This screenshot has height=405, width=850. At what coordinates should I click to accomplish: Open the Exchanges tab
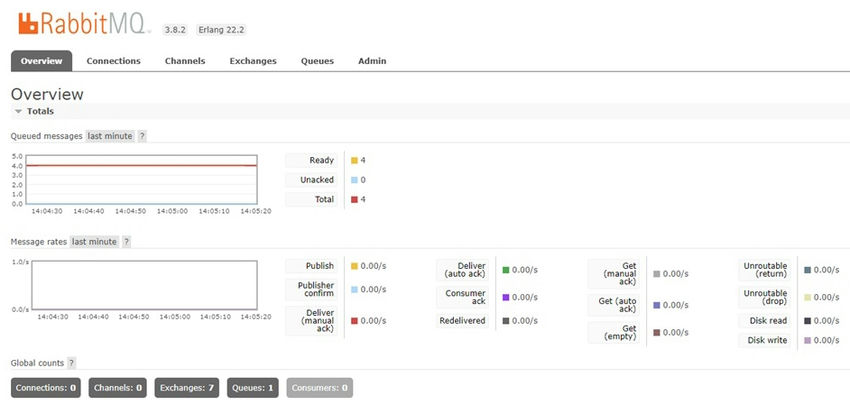tap(253, 61)
